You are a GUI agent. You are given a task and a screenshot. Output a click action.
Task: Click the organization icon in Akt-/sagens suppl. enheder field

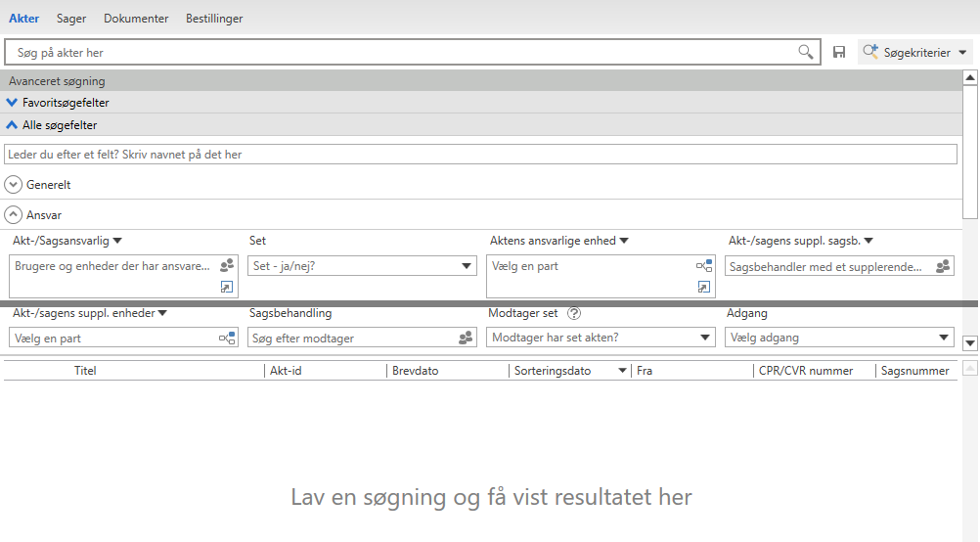[x=227, y=338]
